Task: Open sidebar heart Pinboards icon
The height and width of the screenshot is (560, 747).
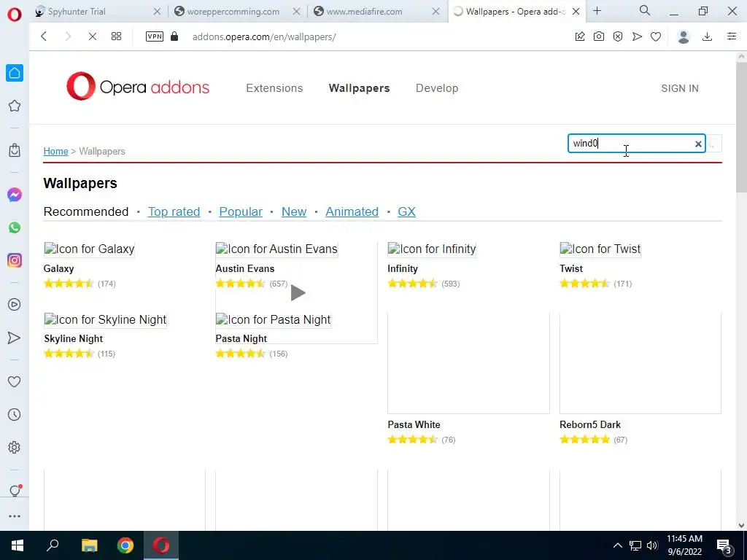Action: click(x=15, y=381)
